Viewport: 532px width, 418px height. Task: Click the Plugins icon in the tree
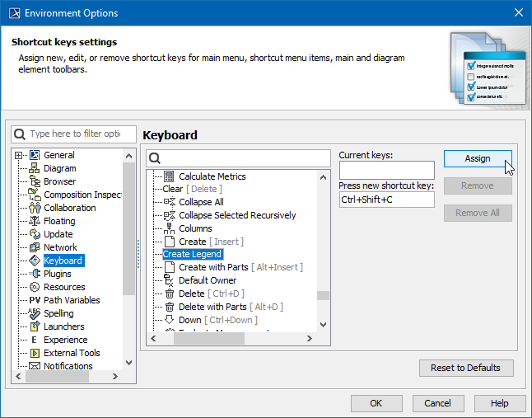35,274
